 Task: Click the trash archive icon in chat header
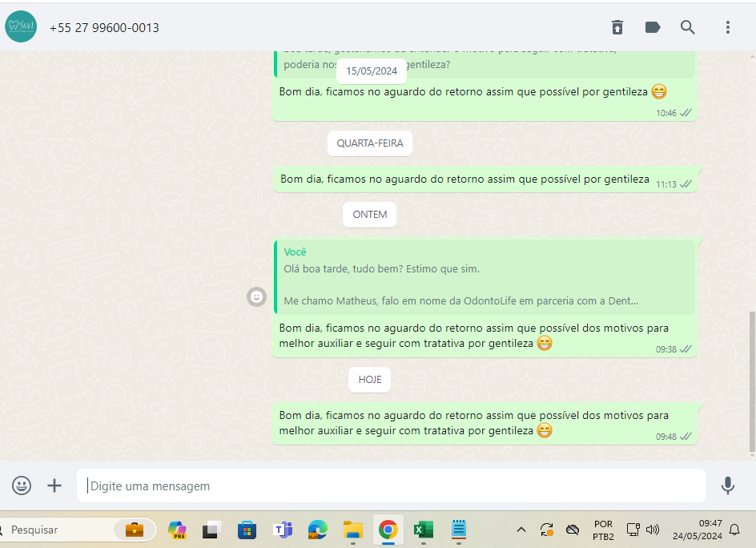(617, 27)
